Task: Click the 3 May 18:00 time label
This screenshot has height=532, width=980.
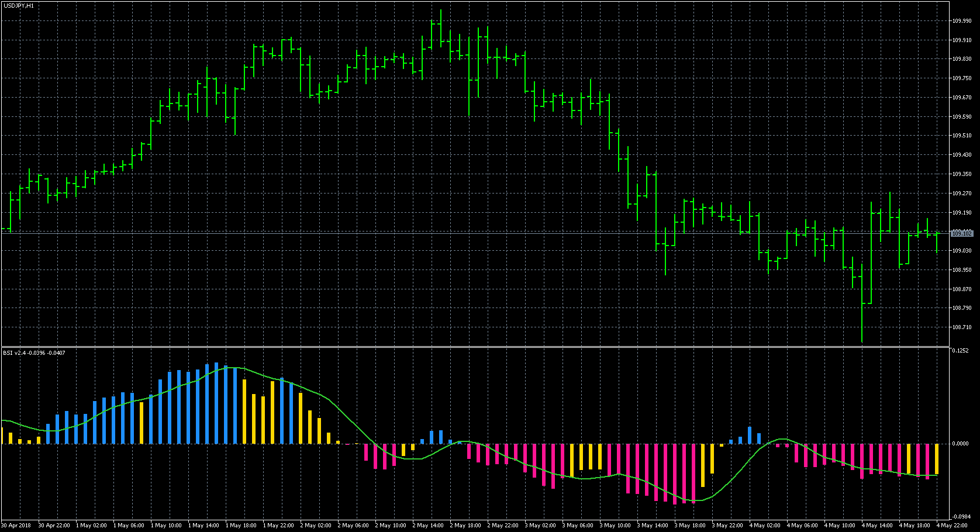Action: coord(690,526)
